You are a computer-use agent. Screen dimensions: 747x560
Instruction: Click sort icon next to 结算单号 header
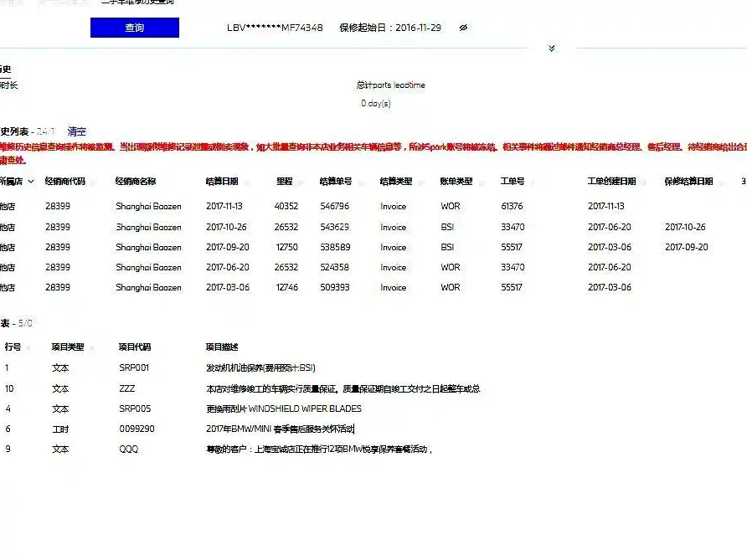(361, 182)
